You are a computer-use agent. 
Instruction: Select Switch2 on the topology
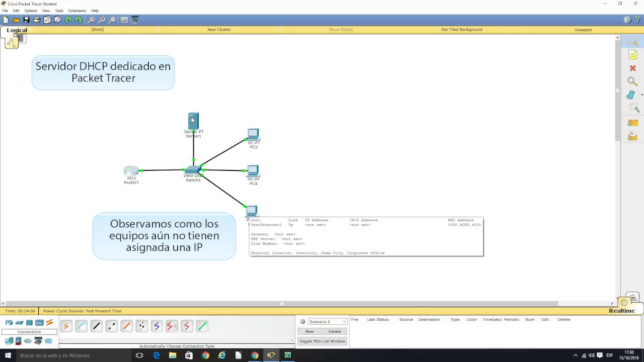193,170
